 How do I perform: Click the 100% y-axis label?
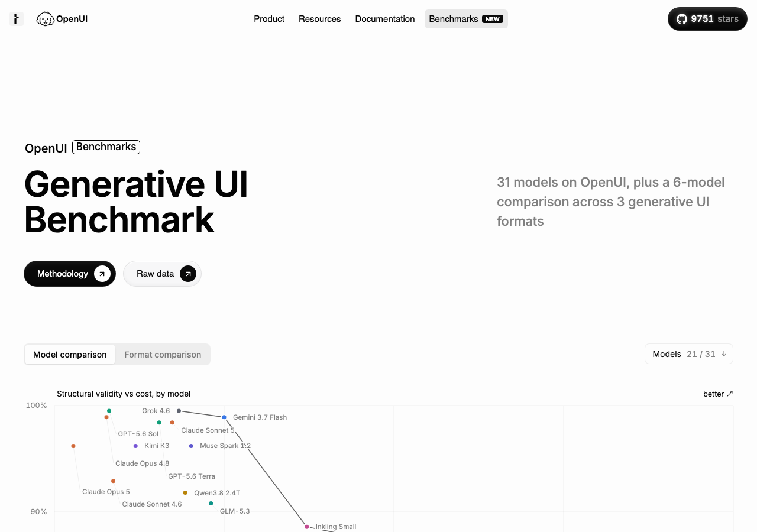click(x=36, y=405)
